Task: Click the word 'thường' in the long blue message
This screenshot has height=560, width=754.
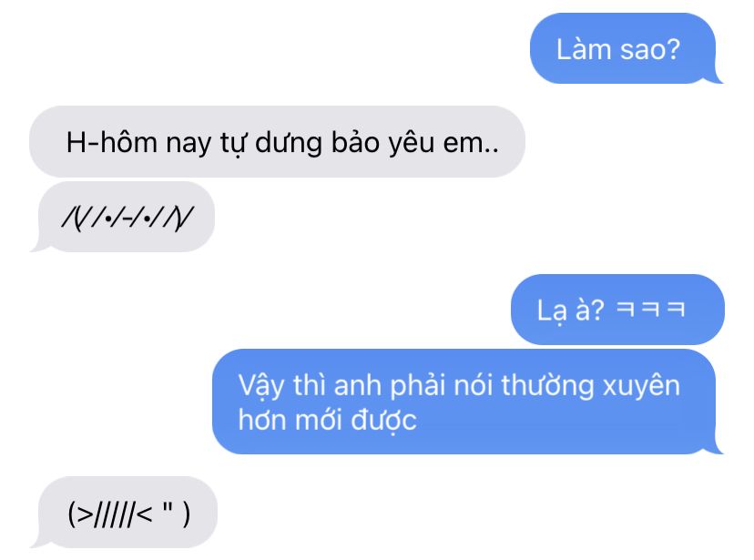Action: pos(547,386)
